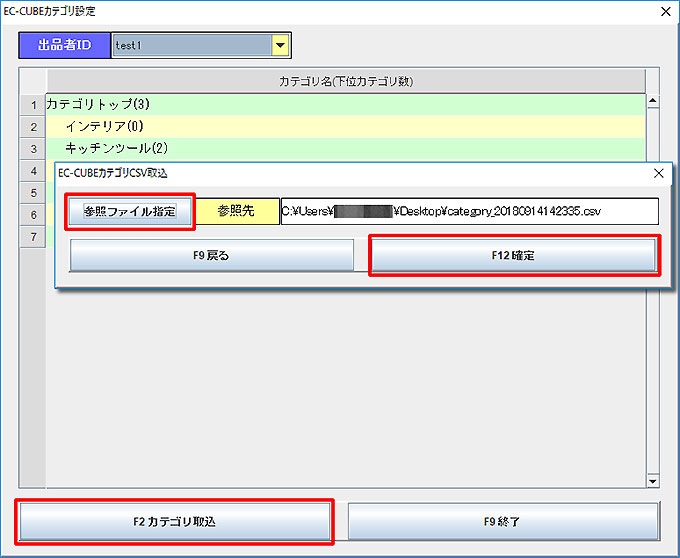Viewport: 680px width, 558px height.
Task: Click the 参照ファイル指定 button
Action: click(130, 212)
